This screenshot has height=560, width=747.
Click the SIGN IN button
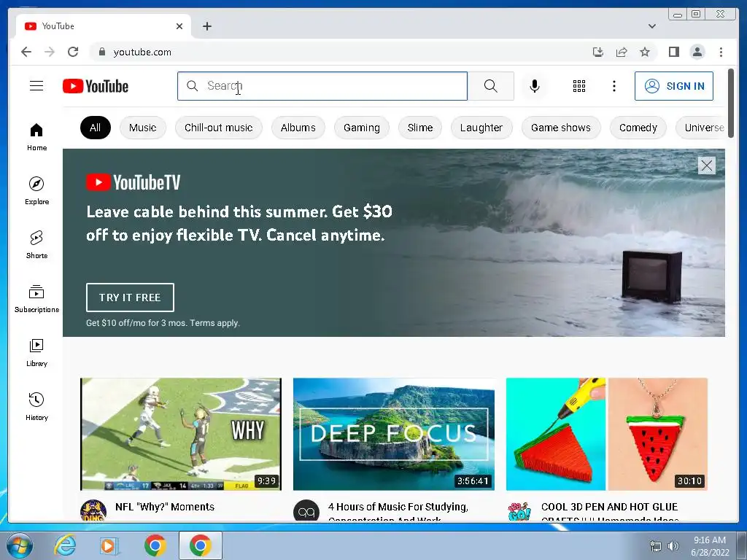point(673,86)
